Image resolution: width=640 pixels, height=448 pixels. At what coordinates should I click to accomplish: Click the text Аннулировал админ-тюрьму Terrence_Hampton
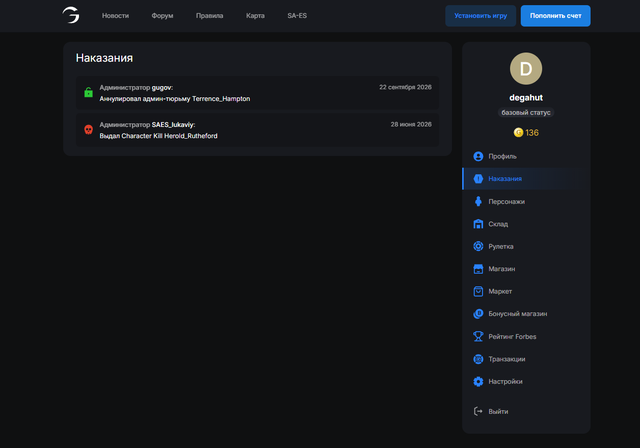pos(175,99)
